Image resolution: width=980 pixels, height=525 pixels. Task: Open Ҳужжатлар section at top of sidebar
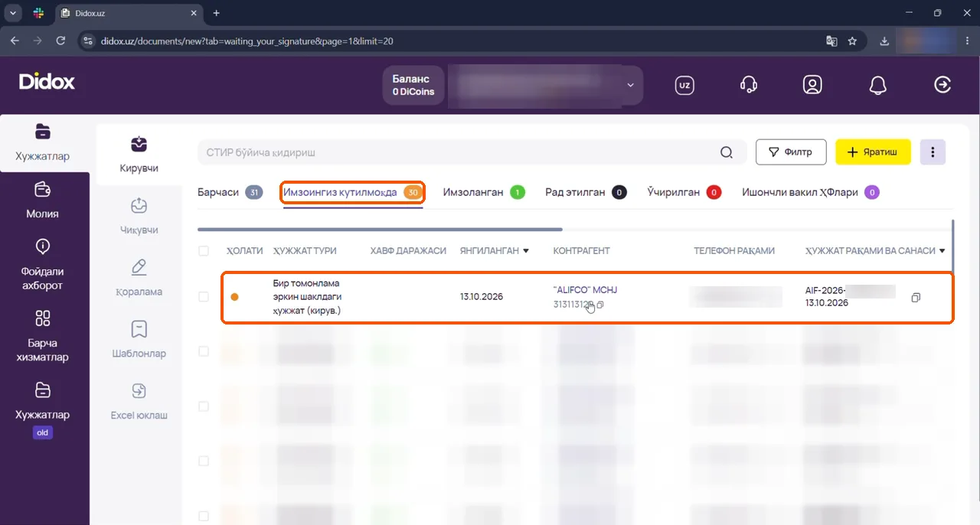43,143
